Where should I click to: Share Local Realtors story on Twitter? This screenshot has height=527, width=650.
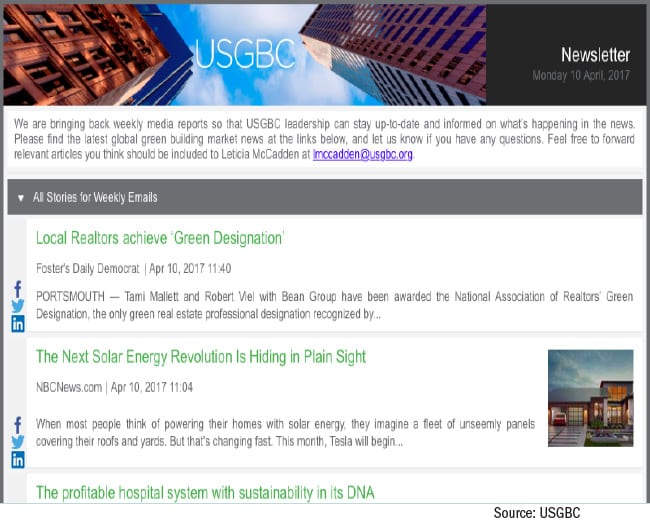pyautogui.click(x=18, y=306)
